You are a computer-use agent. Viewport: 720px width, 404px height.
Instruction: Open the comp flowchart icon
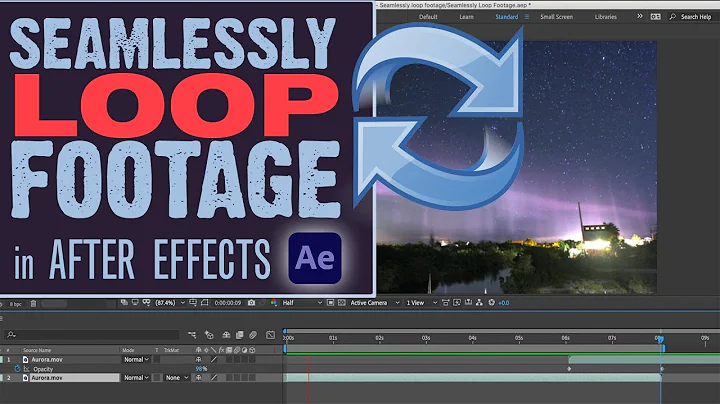479,303
